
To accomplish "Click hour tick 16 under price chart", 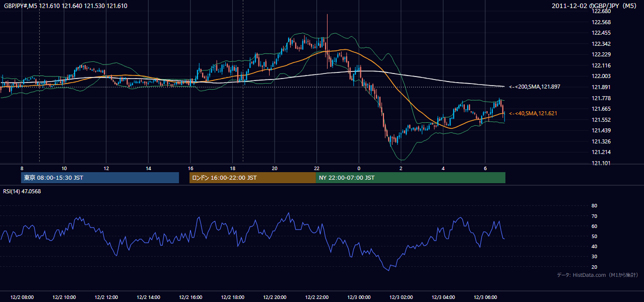I will click(190, 168).
